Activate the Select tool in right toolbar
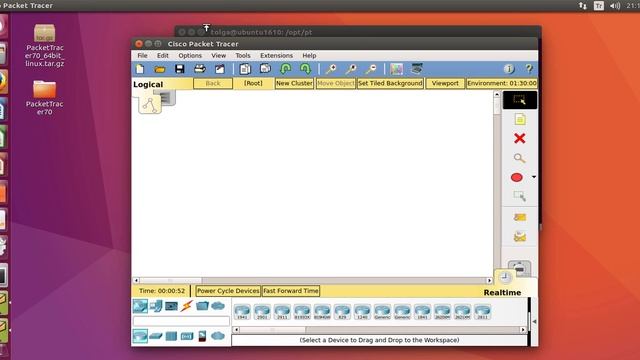640x360 pixels. point(520,100)
